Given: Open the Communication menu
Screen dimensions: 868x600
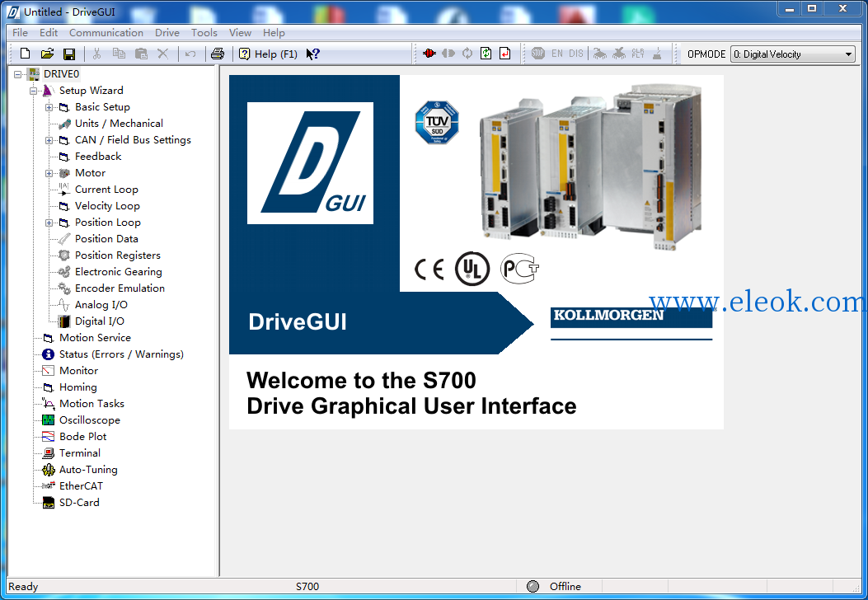Looking at the screenshot, I should click(106, 33).
